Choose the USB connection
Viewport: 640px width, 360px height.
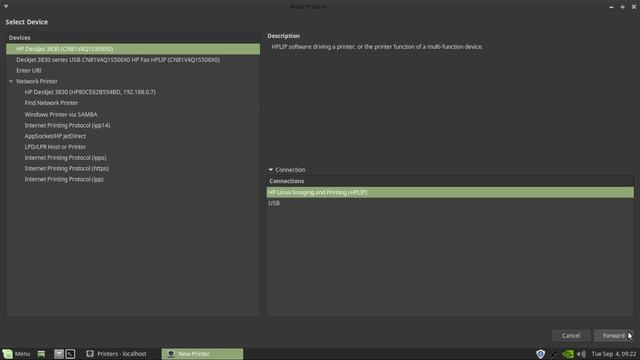click(x=450, y=203)
